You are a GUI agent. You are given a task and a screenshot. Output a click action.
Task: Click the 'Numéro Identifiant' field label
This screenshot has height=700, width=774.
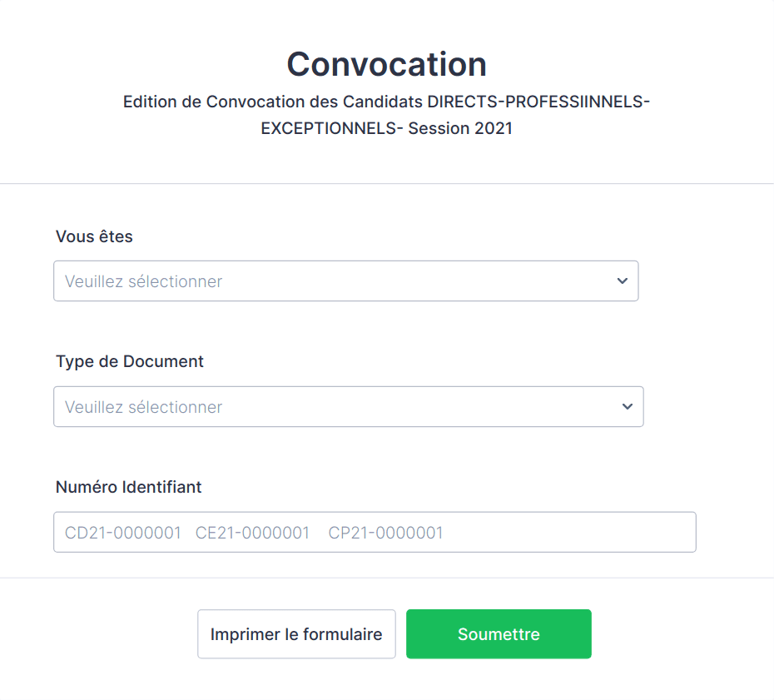pyautogui.click(x=128, y=487)
